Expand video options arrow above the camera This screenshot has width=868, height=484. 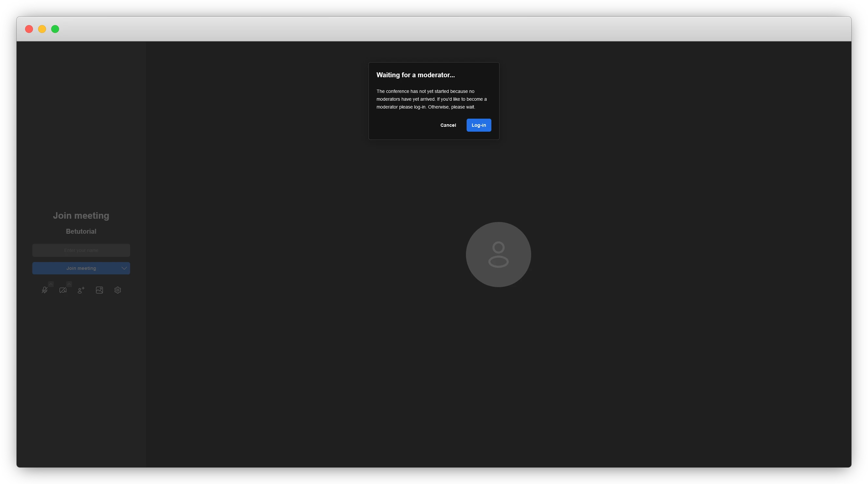(69, 284)
